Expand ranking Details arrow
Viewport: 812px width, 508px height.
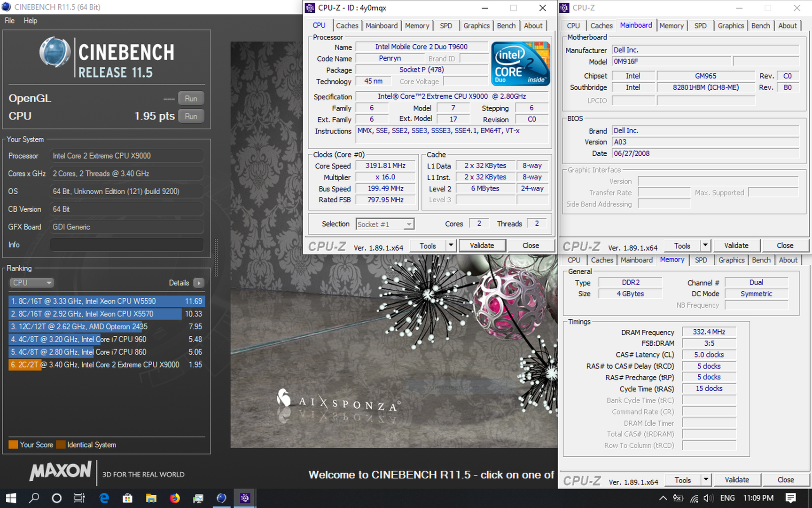point(199,283)
